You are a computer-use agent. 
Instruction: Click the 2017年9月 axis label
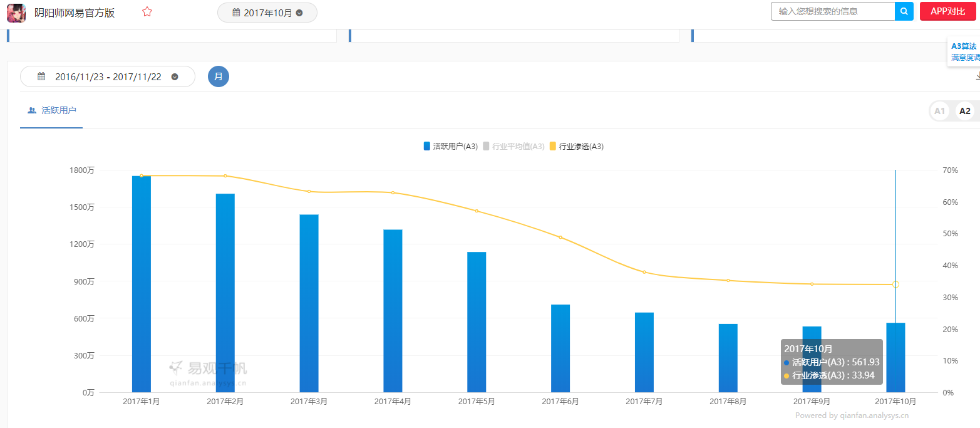812,401
